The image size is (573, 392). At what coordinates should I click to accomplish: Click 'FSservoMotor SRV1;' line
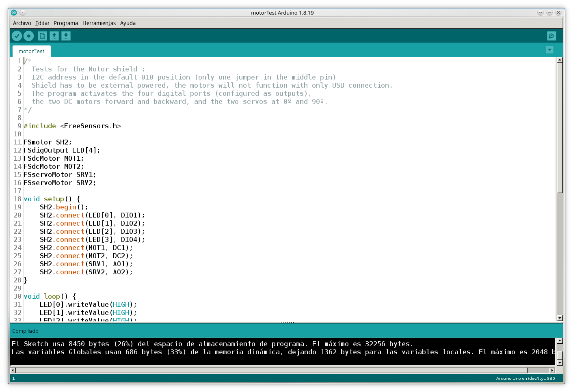(60, 174)
